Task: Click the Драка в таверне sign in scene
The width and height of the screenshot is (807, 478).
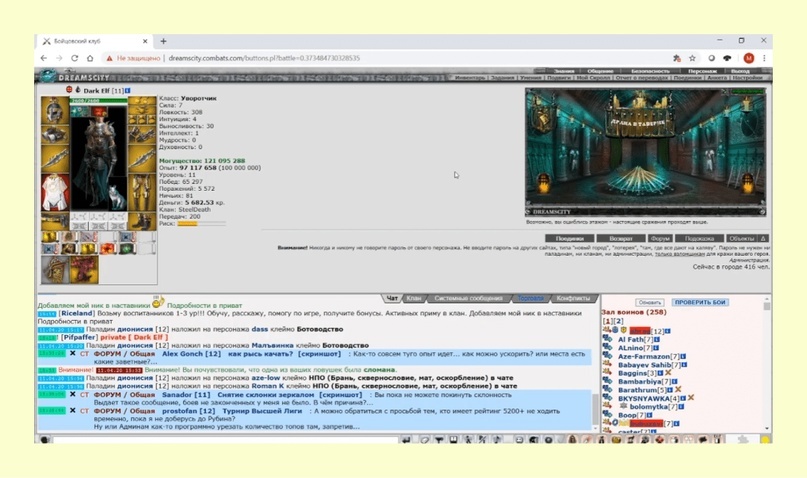Action: pos(638,122)
